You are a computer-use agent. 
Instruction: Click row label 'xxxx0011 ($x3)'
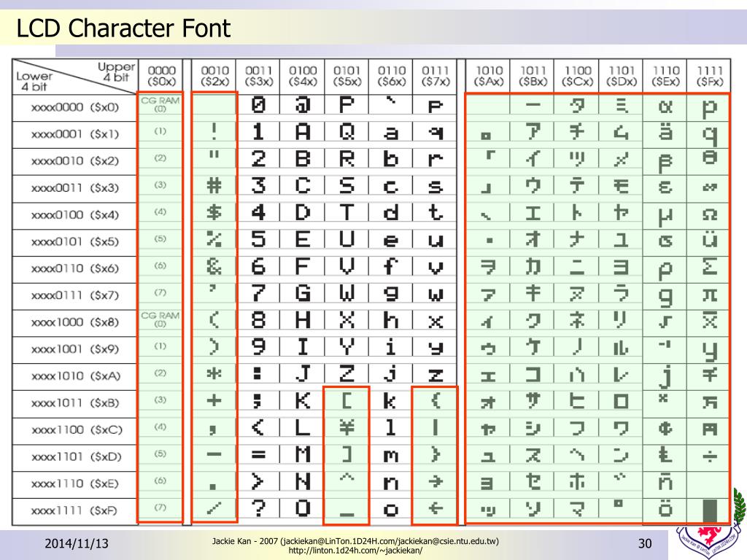pyautogui.click(x=75, y=188)
